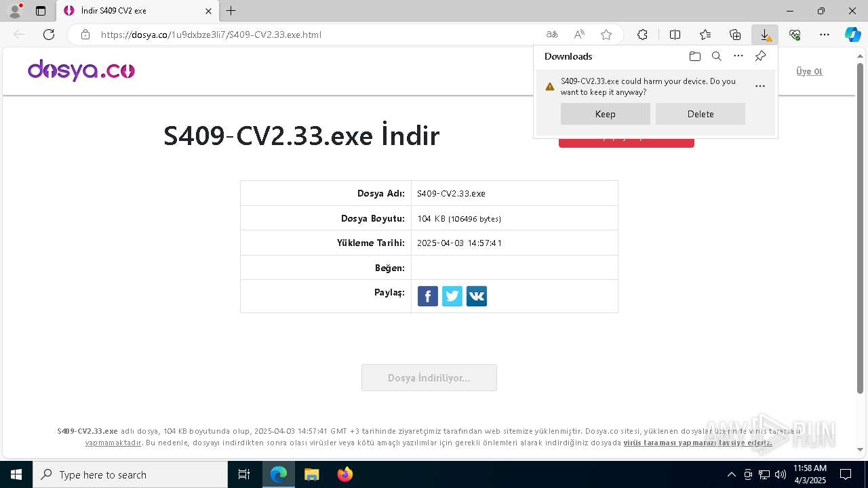The image size is (868, 488).
Task: Click the Dosya Boyutu label
Action: [373, 218]
